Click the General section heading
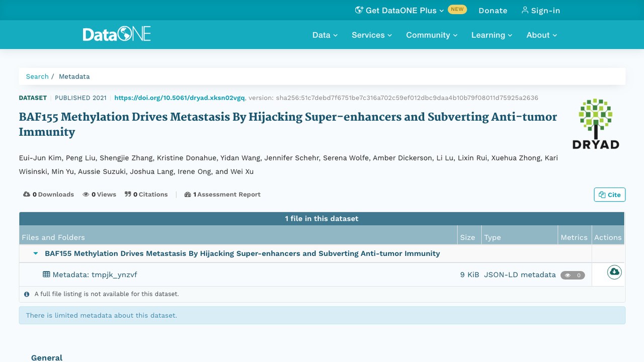 (x=47, y=357)
